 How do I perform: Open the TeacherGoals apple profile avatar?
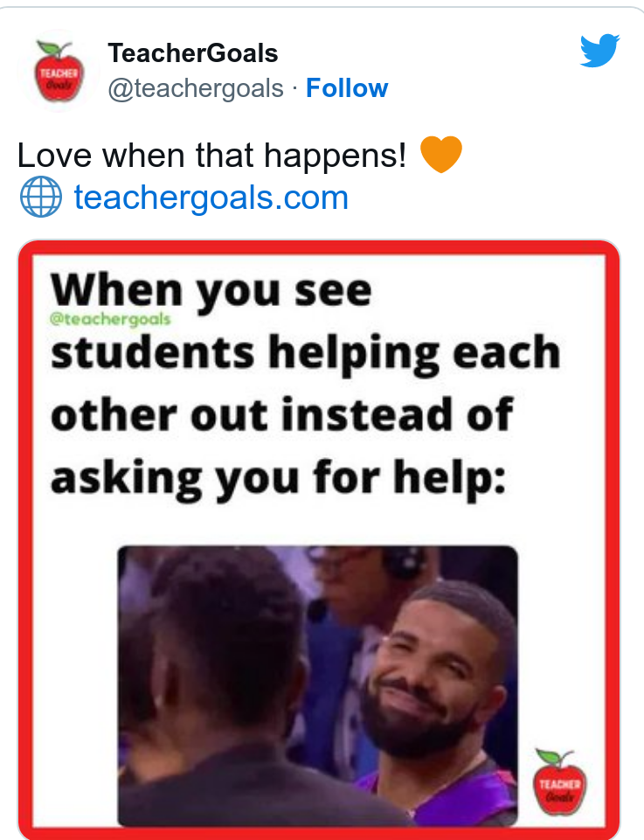pos(59,72)
